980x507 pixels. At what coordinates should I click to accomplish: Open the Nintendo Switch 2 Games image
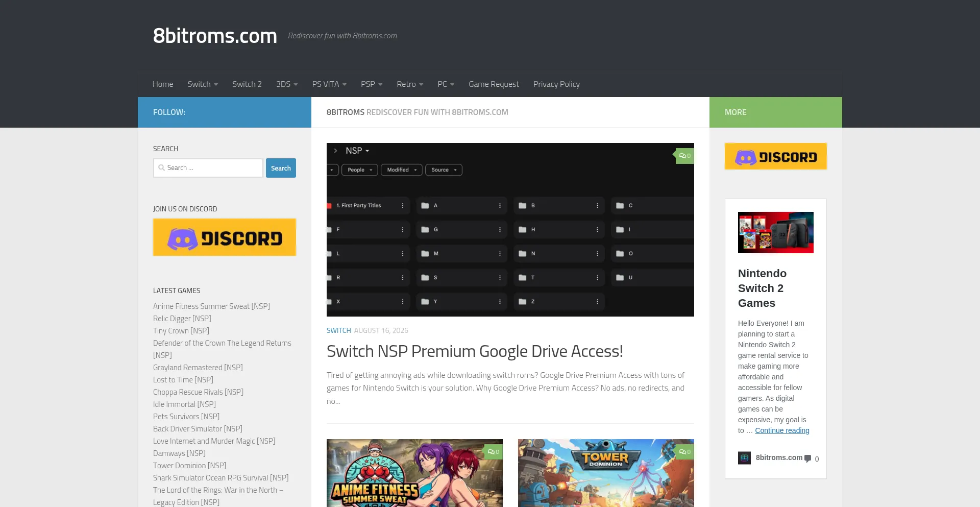(776, 232)
